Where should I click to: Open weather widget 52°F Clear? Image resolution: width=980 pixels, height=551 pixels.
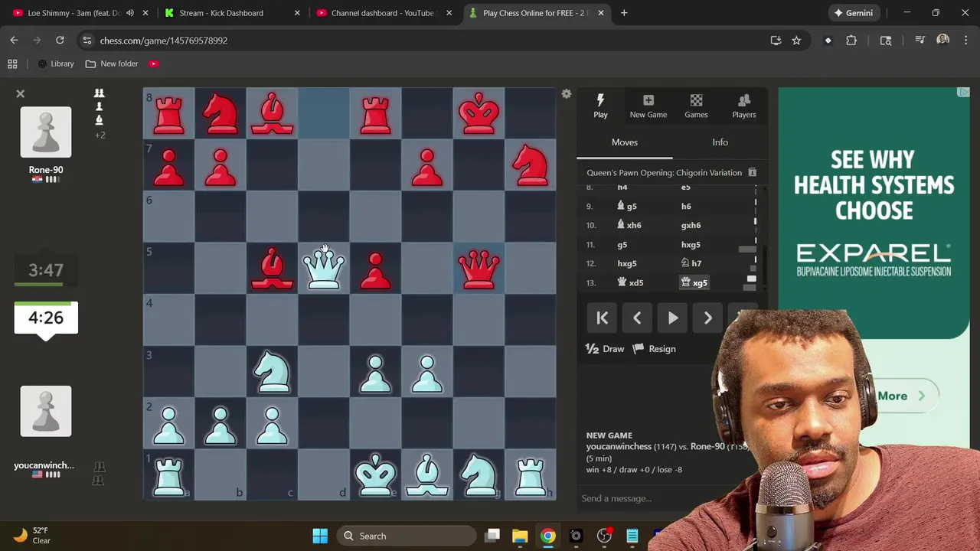click(x=32, y=536)
